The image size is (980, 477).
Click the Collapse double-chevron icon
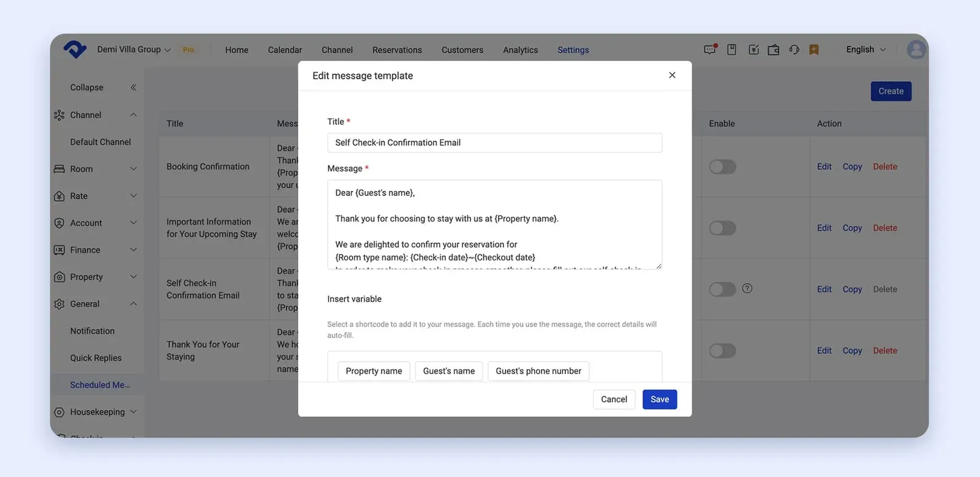[134, 88]
